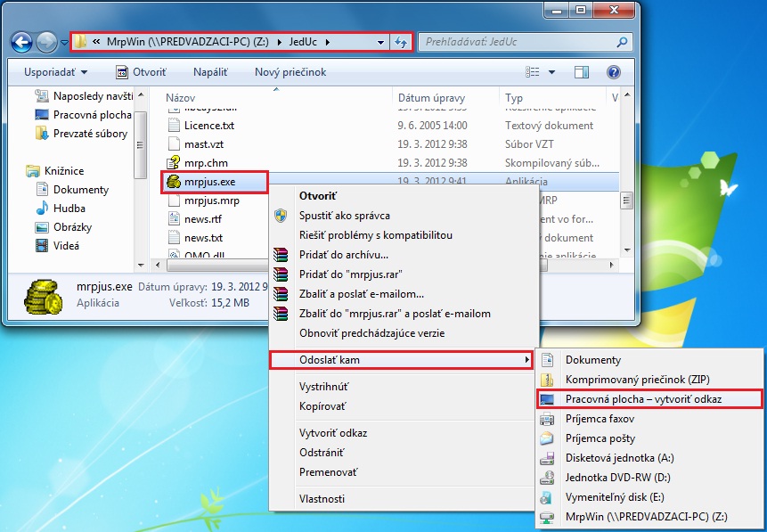Select the mast.vzt file
Image resolution: width=767 pixels, height=532 pixels.
195,144
